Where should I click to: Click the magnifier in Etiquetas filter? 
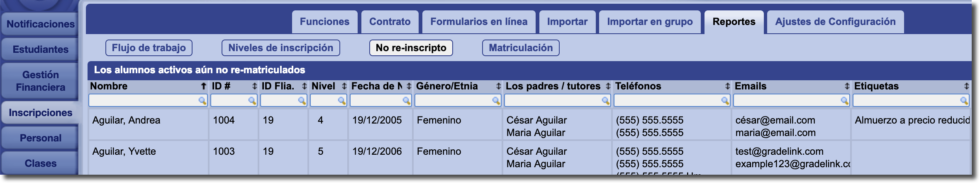click(x=964, y=101)
